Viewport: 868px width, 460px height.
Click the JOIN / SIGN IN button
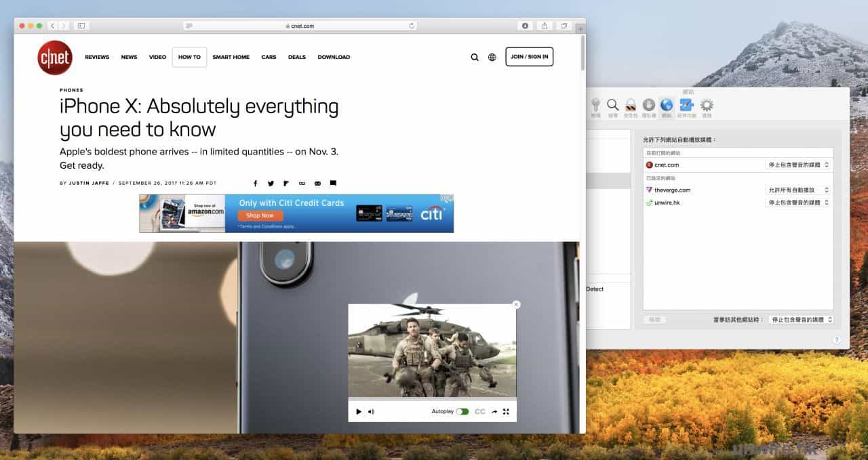529,57
